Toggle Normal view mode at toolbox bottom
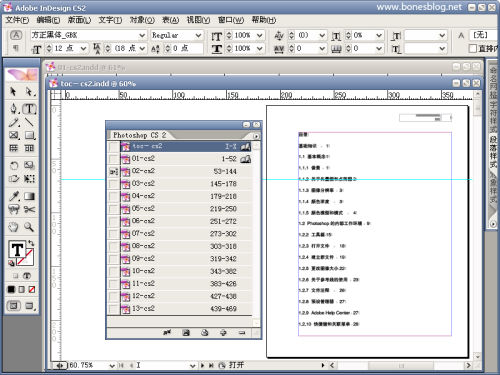Image resolution: width=500 pixels, height=375 pixels. 13,305
